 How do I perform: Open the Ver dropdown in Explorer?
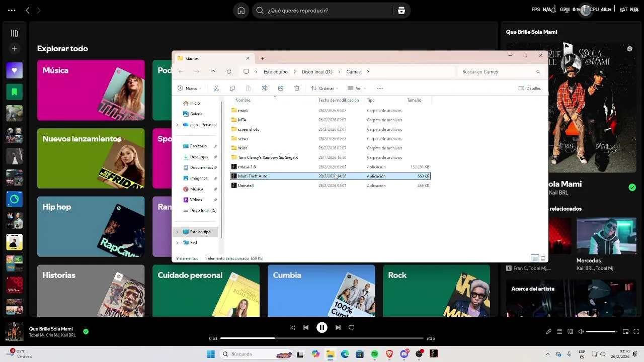356,88
